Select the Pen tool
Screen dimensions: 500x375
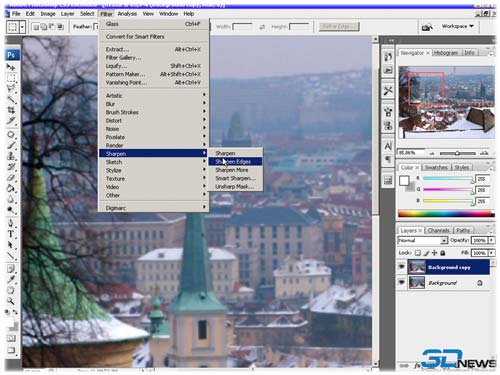point(11,223)
